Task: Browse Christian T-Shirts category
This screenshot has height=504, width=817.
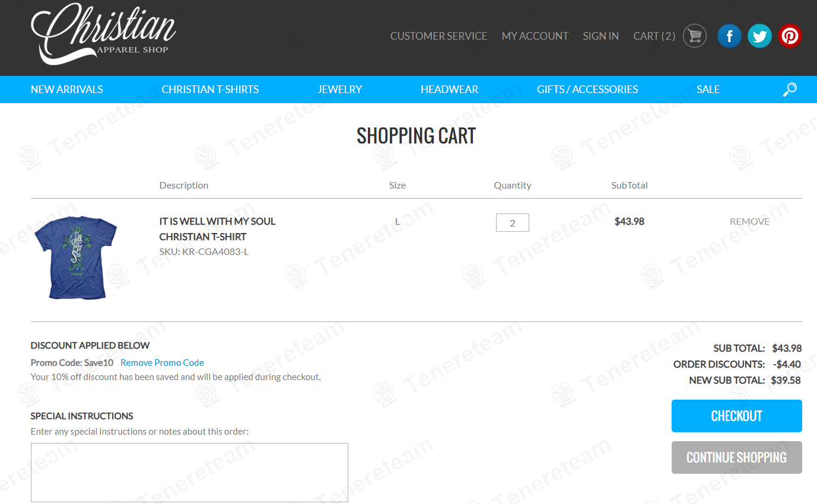Action: click(x=210, y=90)
